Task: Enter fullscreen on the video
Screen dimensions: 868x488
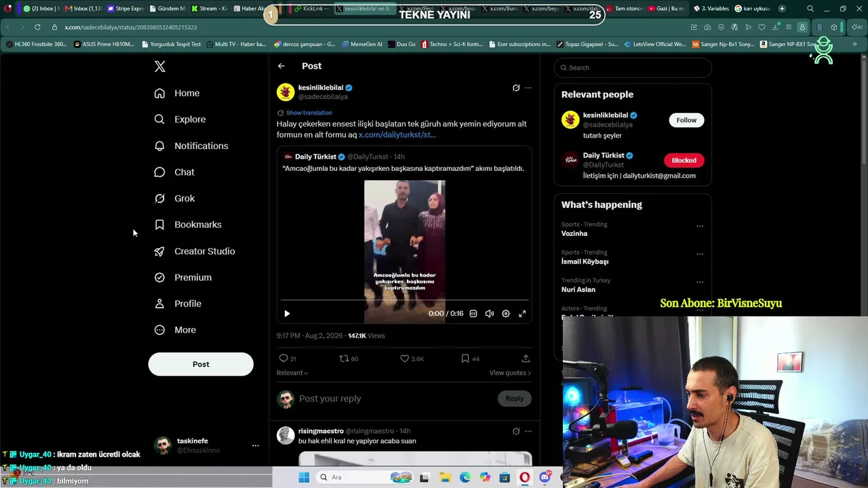Action: click(522, 314)
